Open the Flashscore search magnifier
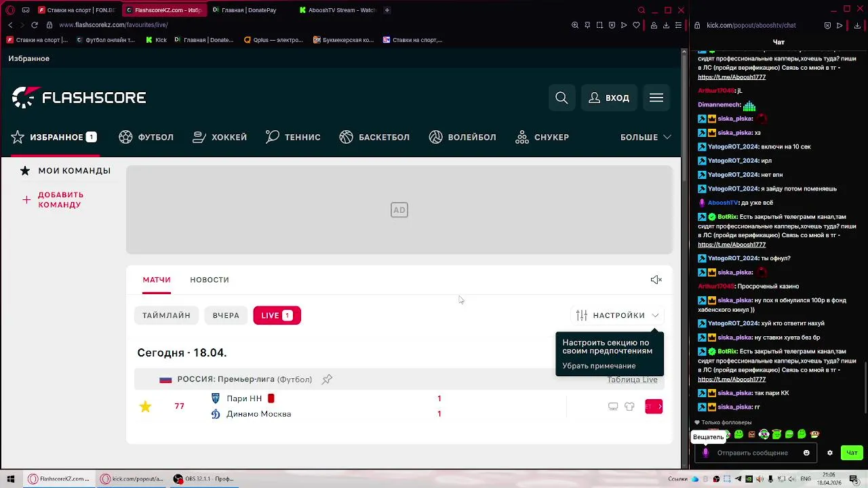 coord(561,98)
